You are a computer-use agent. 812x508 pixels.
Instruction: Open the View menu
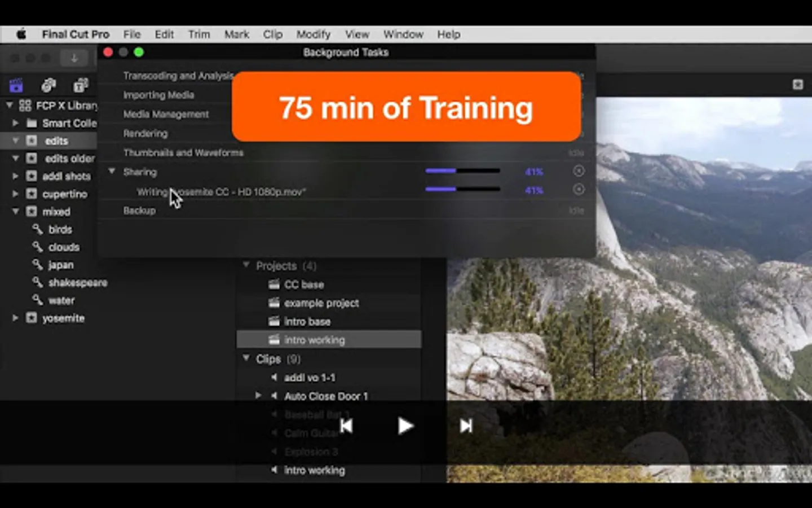pos(357,34)
